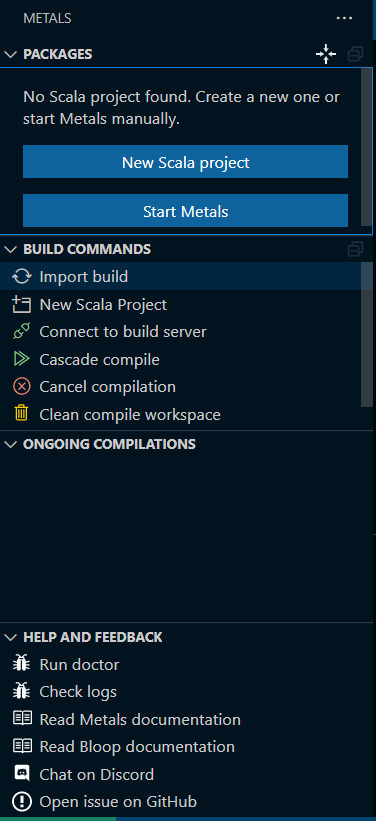Click the New Scala project button
Image resolution: width=376 pixels, height=821 pixels.
[185, 162]
